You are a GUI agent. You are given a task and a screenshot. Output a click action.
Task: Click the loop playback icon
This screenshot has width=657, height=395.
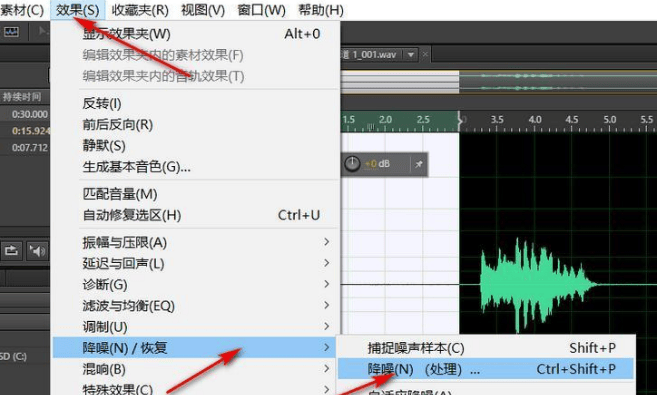[x=11, y=250]
